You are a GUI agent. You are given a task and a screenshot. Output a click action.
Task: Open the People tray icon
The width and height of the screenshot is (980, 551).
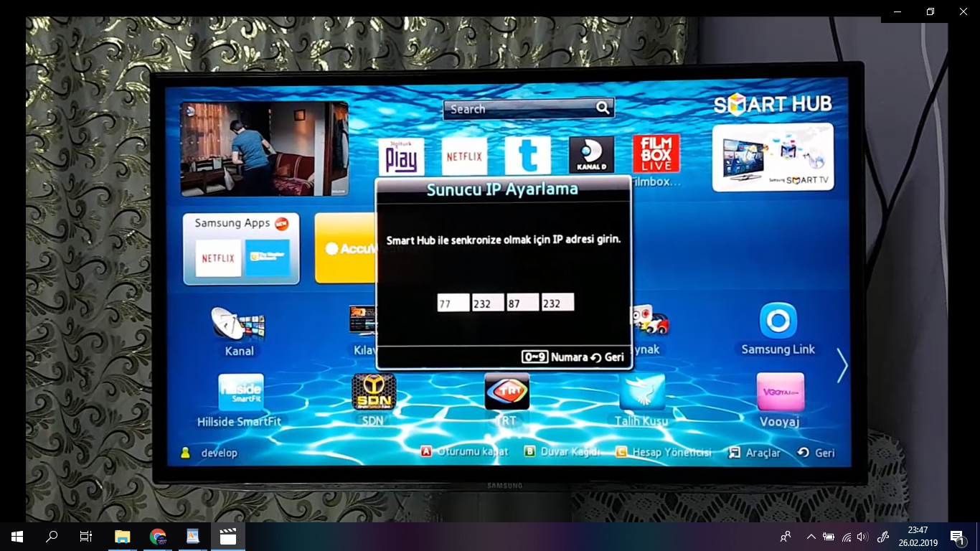pos(786,537)
